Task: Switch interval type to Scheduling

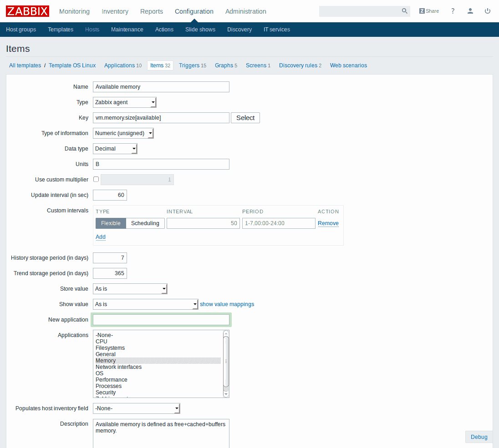Action: click(x=145, y=223)
